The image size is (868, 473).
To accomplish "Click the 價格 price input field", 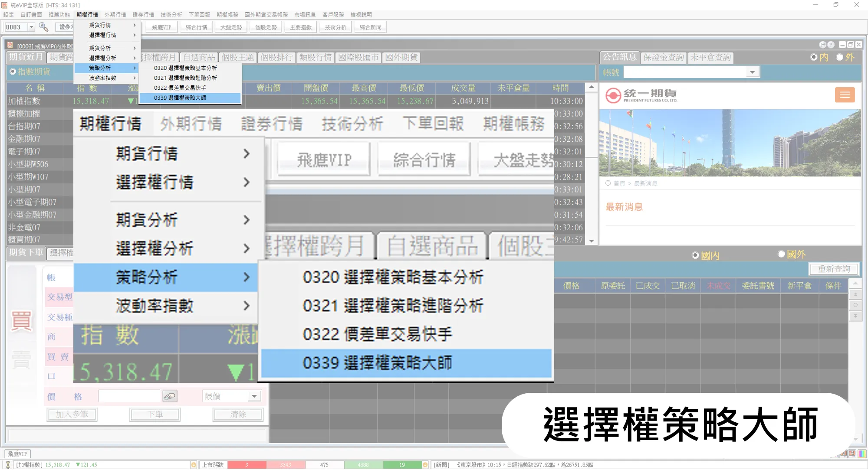I will (129, 396).
